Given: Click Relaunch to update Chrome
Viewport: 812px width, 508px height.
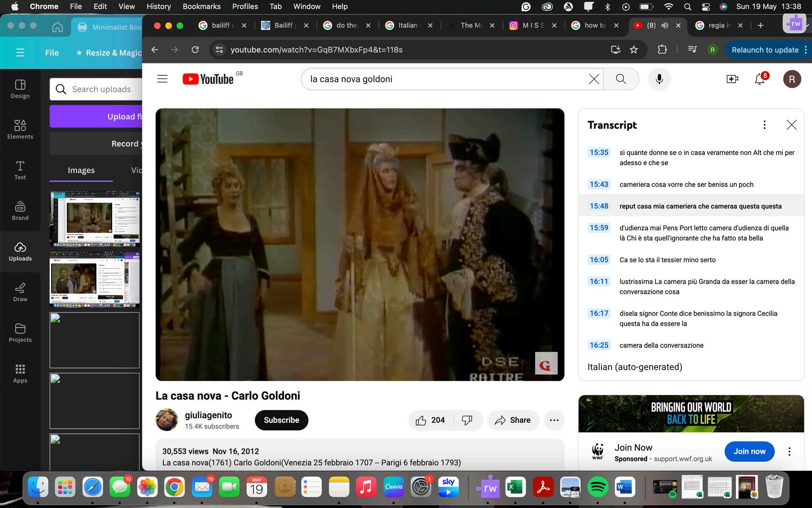Looking at the screenshot, I should coord(765,50).
